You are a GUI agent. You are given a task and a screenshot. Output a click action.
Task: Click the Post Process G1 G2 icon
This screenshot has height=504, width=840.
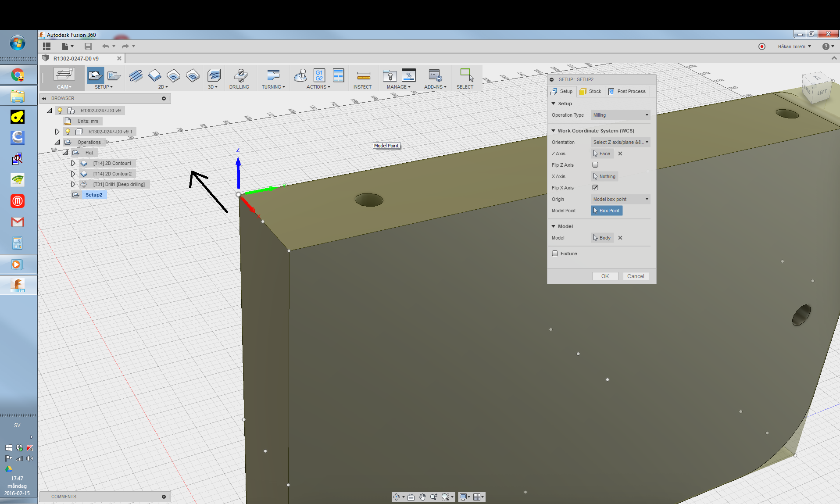[319, 75]
